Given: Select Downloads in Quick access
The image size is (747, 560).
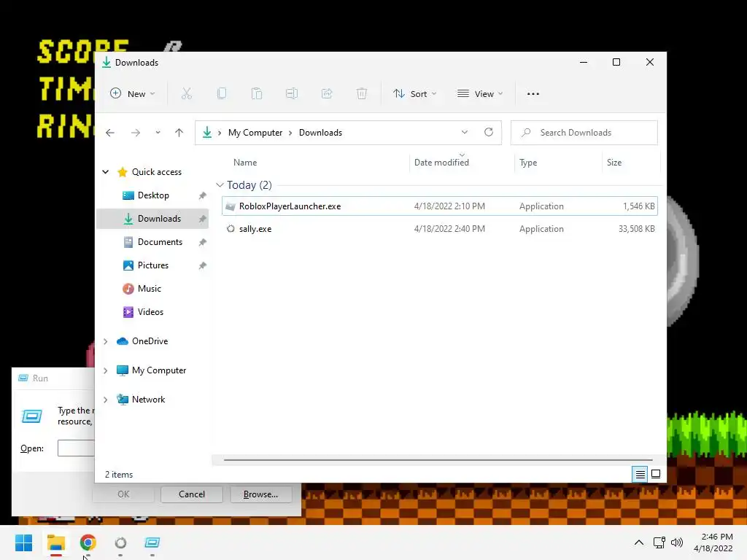Looking at the screenshot, I should point(152,219).
